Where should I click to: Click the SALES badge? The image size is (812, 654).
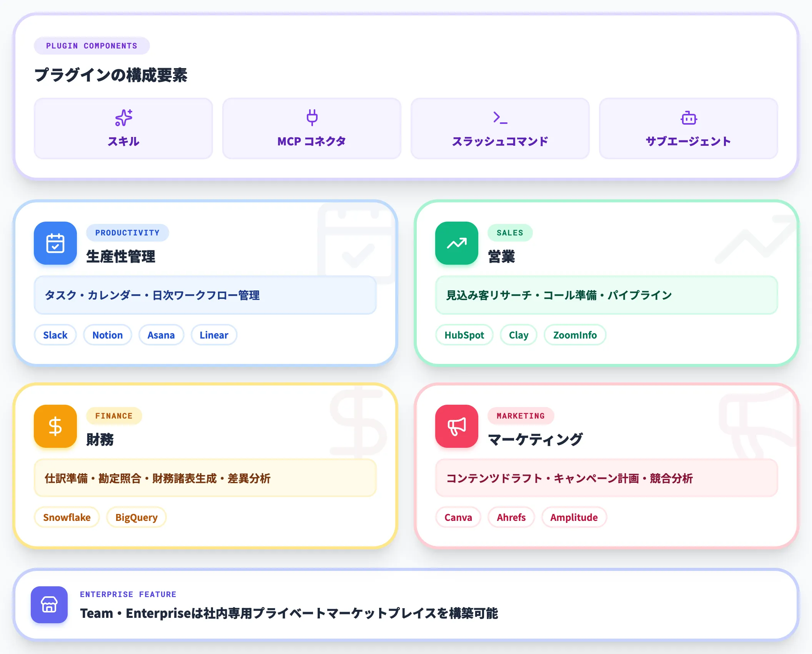tap(510, 233)
